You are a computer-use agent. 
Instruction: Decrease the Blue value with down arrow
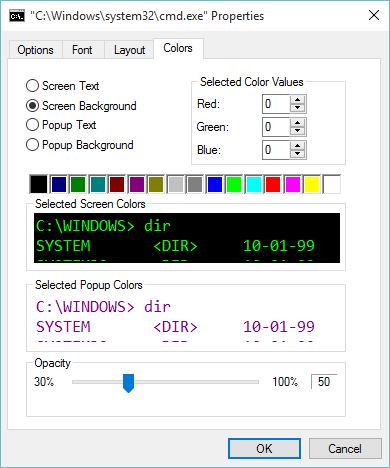point(297,154)
